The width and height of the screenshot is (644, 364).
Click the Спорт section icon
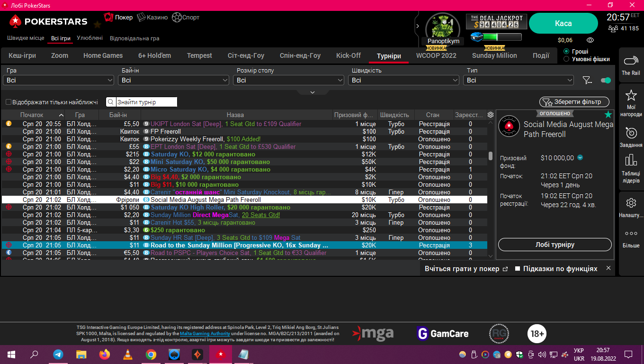tap(177, 18)
